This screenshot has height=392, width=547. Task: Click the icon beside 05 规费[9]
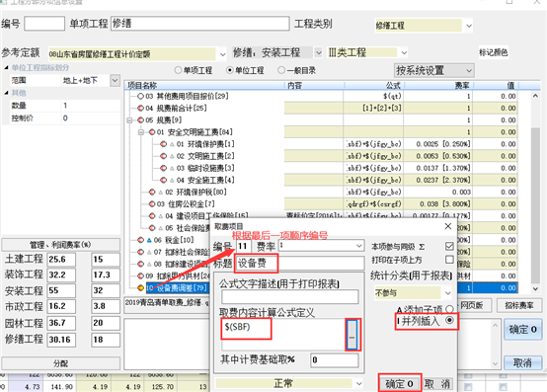(140, 120)
